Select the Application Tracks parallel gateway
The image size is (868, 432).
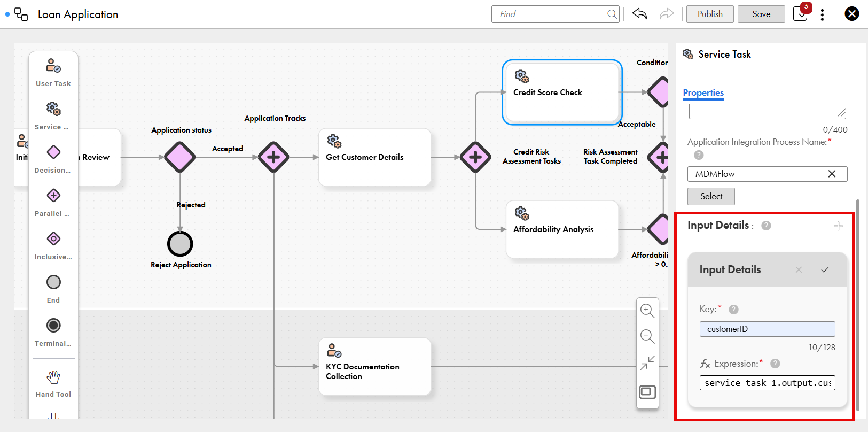(x=273, y=157)
